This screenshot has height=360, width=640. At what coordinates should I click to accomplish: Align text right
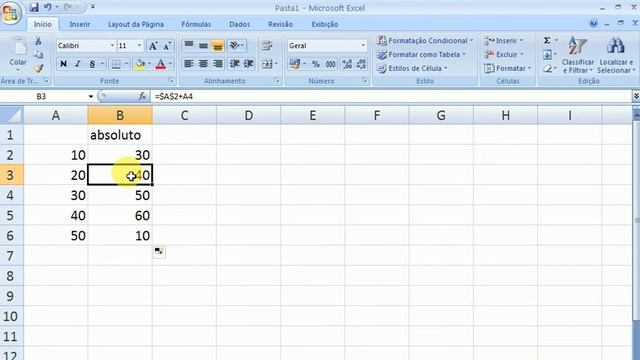point(218,64)
